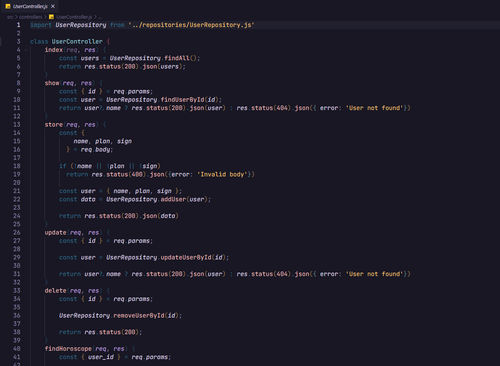This screenshot has height=366, width=500.
Task: Close the UserController.js tab
Action: pos(53,6)
